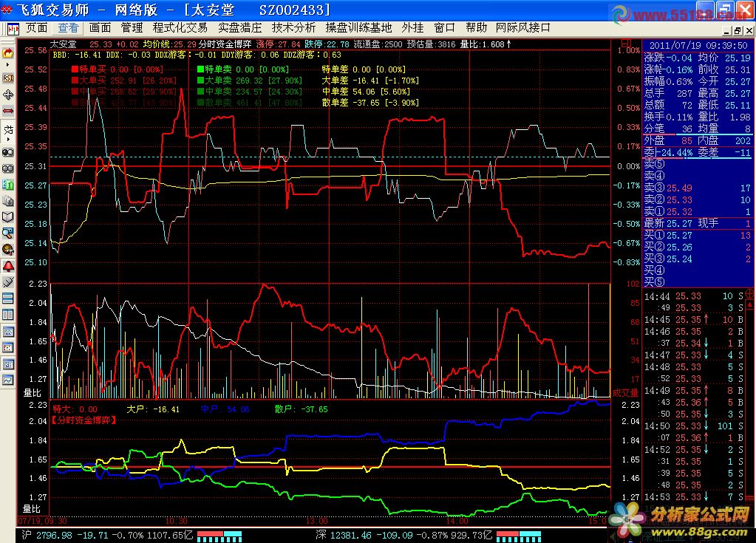
Task: Open the 画面 menu
Action: pos(100,28)
